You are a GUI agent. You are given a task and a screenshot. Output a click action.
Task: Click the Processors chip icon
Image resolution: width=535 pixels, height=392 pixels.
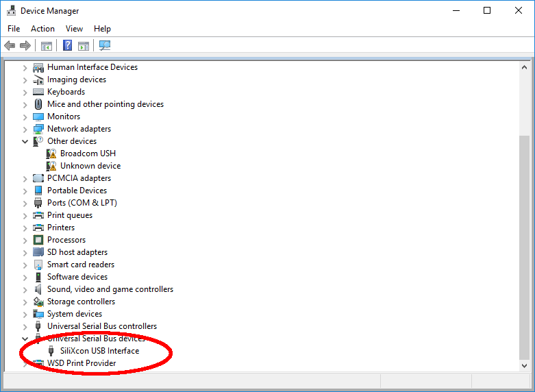pos(38,240)
